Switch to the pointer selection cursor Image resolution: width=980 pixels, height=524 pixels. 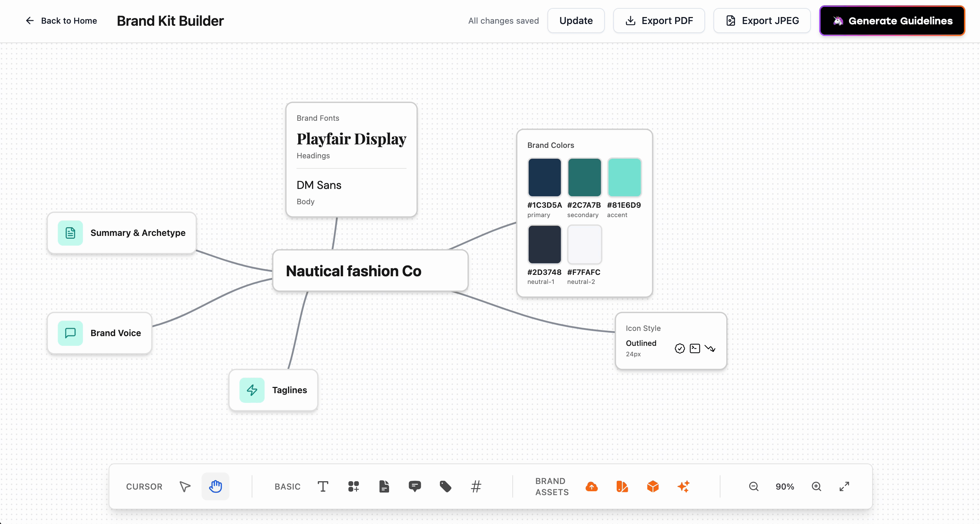(x=185, y=486)
